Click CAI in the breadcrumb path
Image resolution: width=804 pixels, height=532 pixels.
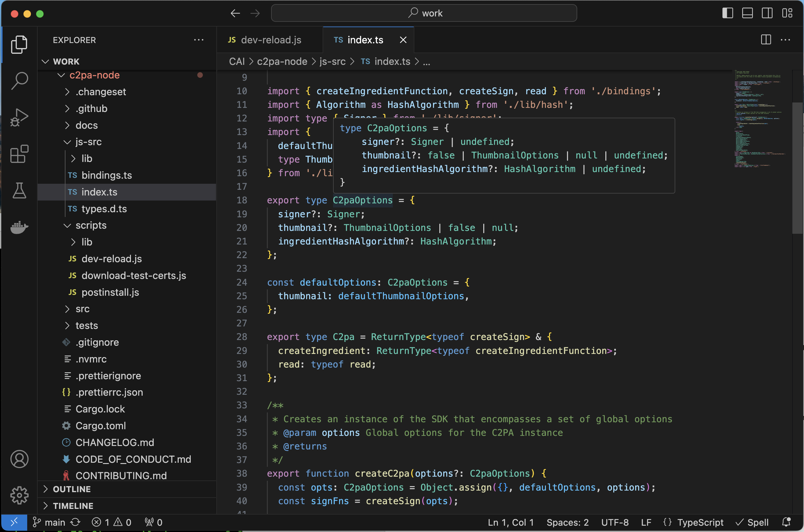pyautogui.click(x=237, y=61)
